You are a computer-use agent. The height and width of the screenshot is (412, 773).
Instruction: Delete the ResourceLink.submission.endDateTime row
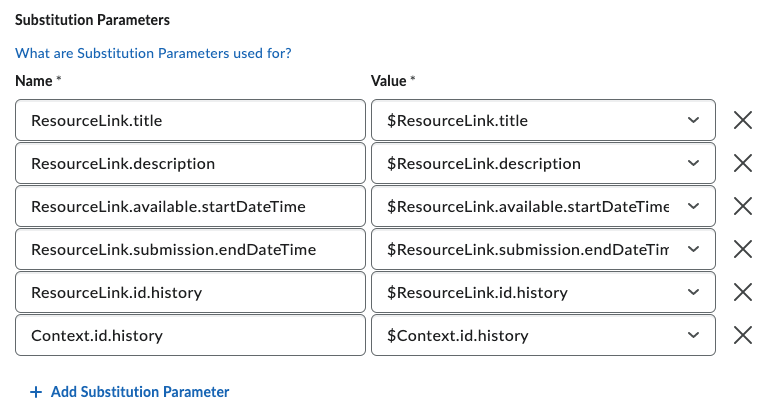tap(743, 249)
